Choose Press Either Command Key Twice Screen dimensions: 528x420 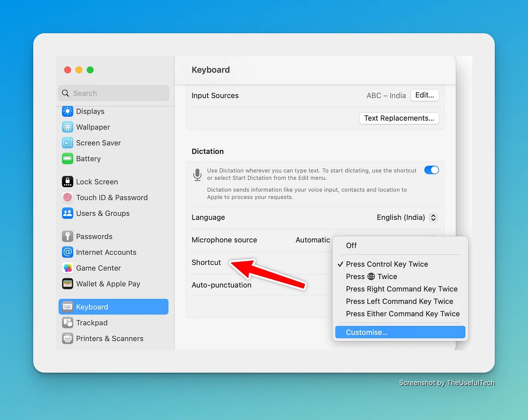click(x=400, y=314)
